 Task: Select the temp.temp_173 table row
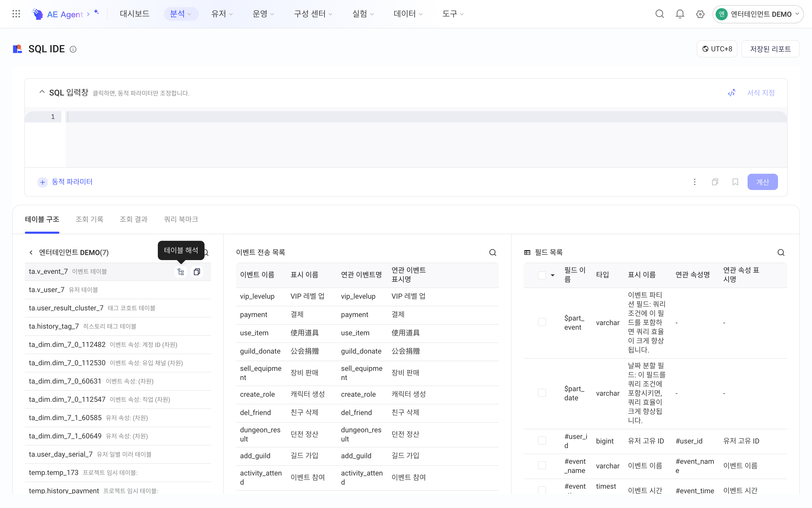pyautogui.click(x=118, y=472)
